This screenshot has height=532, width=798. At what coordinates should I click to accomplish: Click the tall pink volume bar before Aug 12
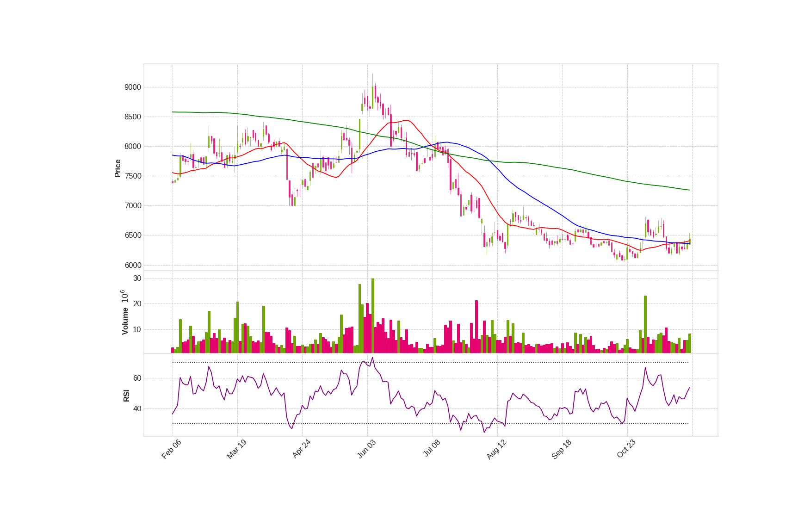pyautogui.click(x=476, y=327)
